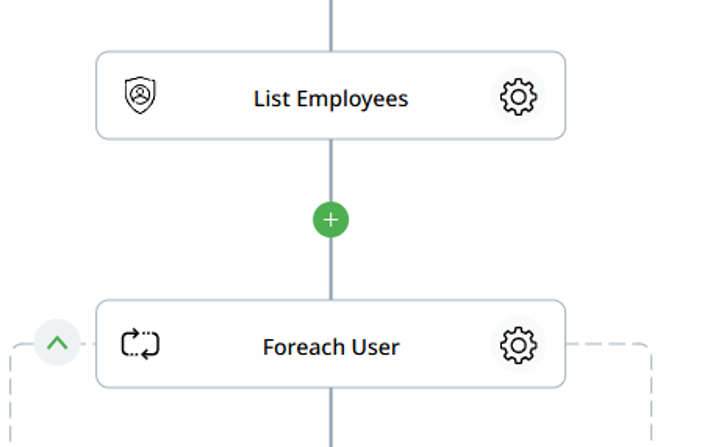Screen dimensions: 702x447
Task: Click blank canvas left of the plus button
Action: [x=200, y=220]
